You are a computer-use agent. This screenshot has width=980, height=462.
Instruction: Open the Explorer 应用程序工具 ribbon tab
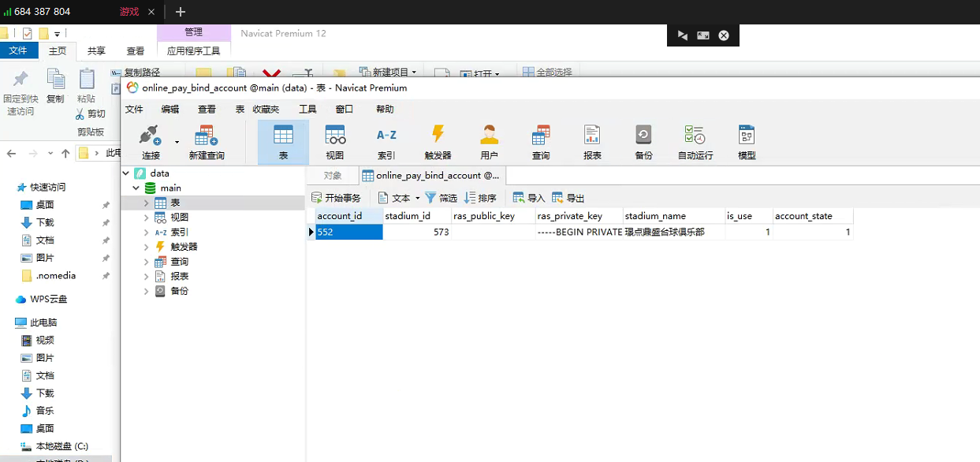click(x=193, y=50)
